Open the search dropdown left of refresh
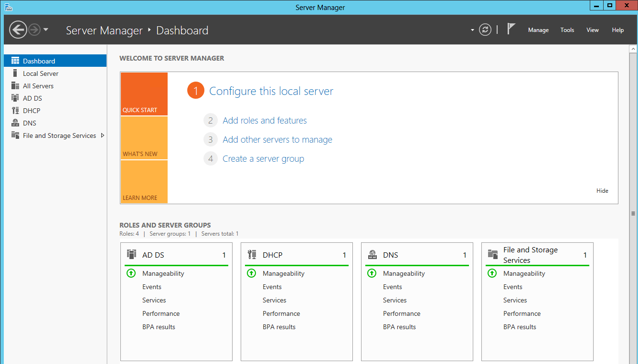The height and width of the screenshot is (364, 638). click(x=472, y=30)
